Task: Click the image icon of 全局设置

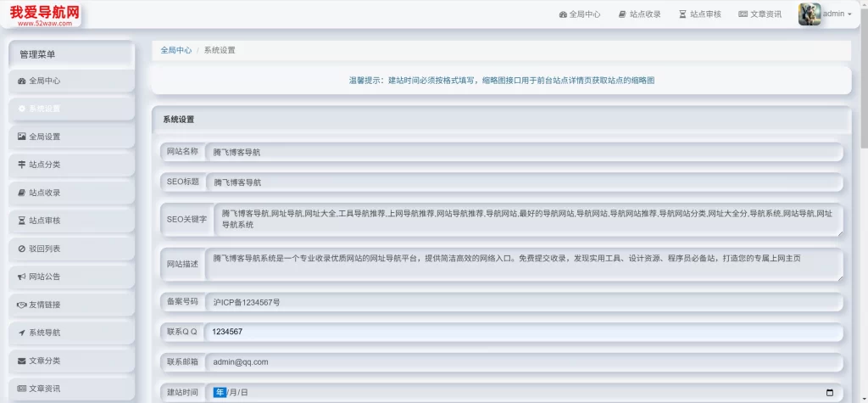Action: 21,137
